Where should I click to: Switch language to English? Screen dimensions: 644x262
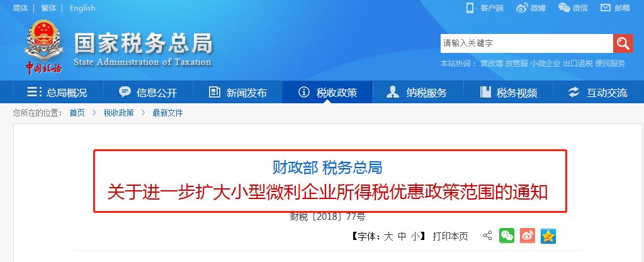coord(82,8)
